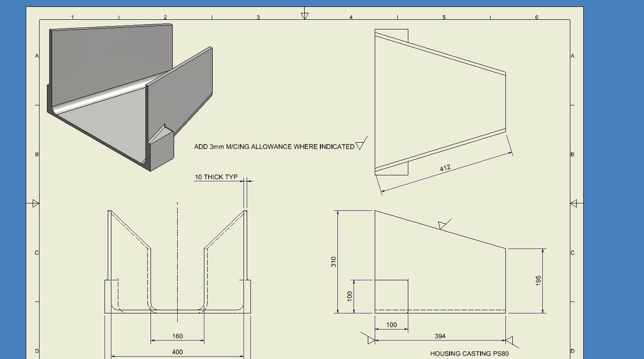This screenshot has height=359, width=644.
Task: Select the "10 THICK TYP" annotation
Action: [216, 177]
